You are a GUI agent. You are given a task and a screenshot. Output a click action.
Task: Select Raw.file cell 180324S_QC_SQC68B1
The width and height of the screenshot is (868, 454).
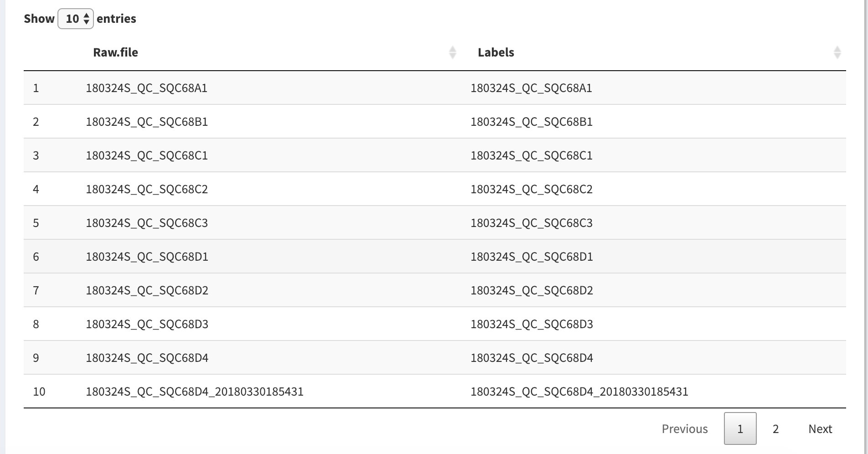point(147,122)
